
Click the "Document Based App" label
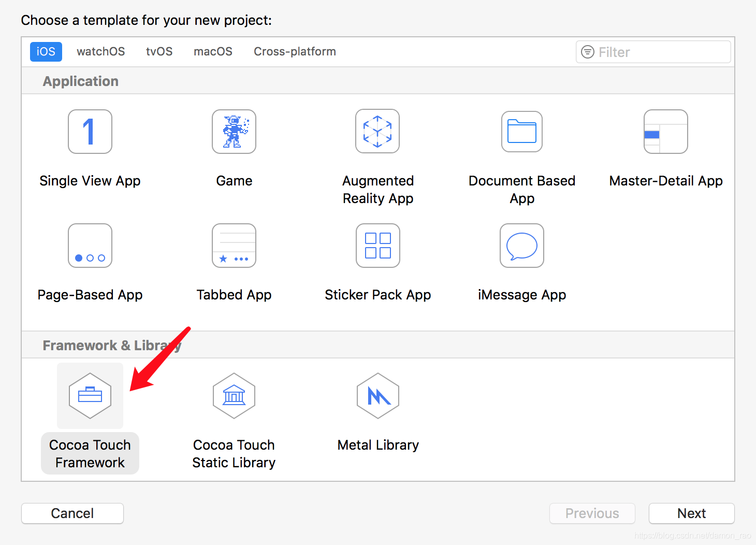click(x=522, y=190)
